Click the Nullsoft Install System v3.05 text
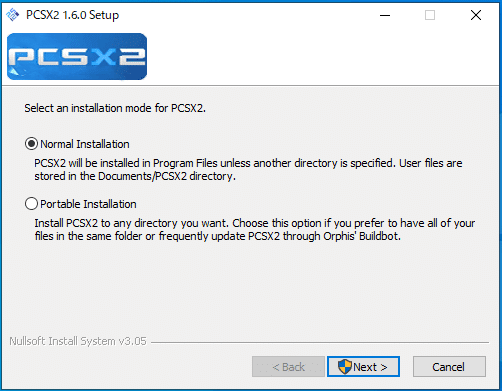 (78, 341)
